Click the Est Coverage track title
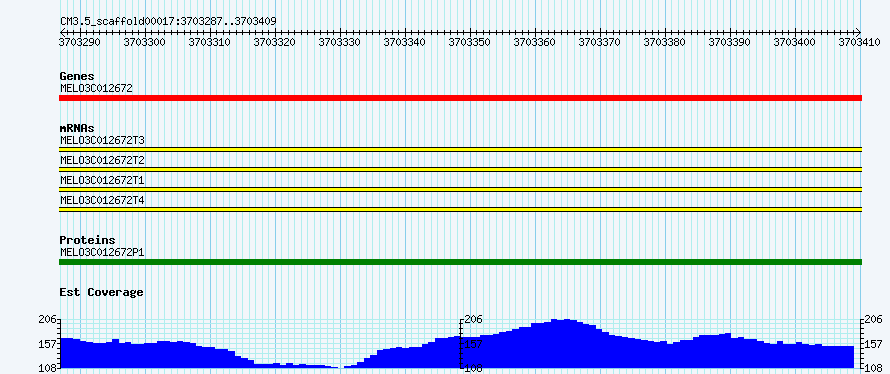 (101, 292)
